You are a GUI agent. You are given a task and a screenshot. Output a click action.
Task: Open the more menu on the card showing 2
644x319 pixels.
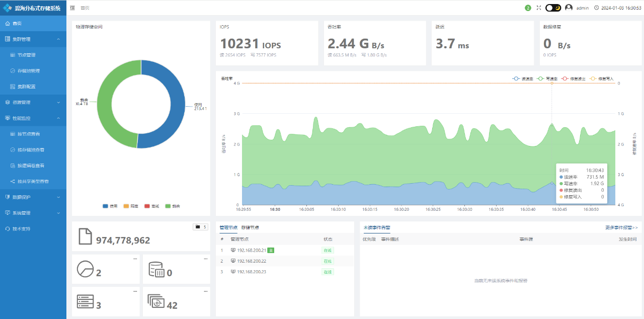(135, 259)
